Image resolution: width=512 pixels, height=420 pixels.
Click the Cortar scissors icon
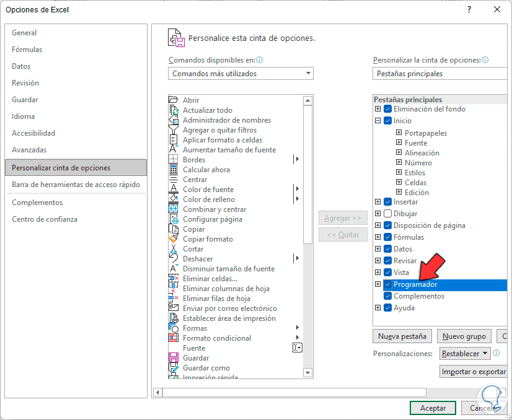173,248
